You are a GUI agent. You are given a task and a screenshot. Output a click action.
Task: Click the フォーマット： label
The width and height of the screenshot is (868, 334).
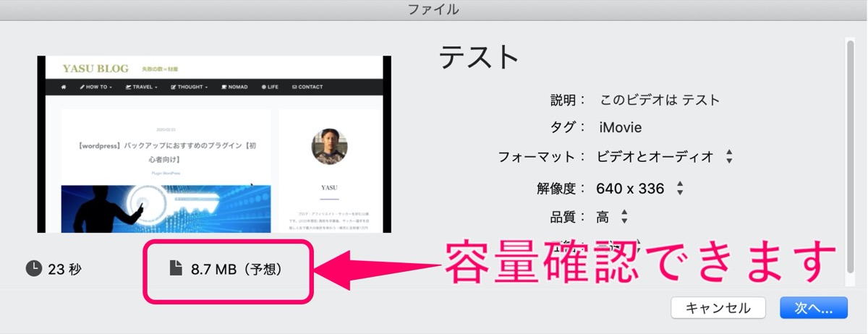point(542,156)
